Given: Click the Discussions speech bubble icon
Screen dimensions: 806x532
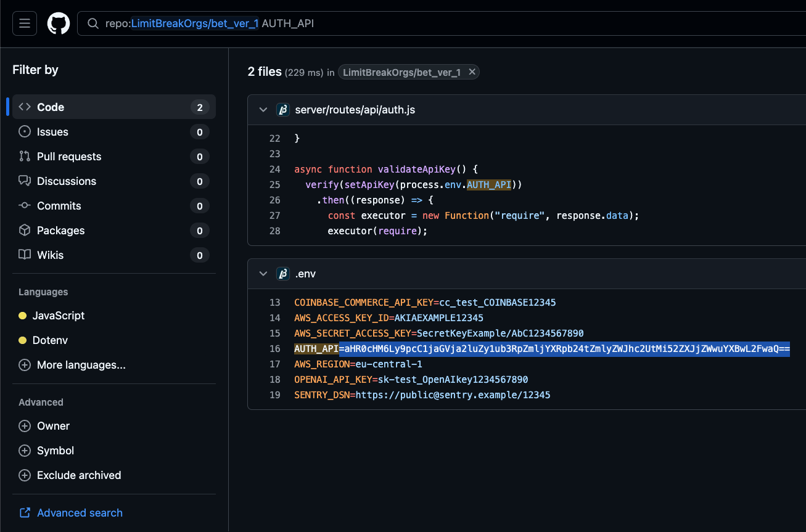Looking at the screenshot, I should tap(25, 181).
